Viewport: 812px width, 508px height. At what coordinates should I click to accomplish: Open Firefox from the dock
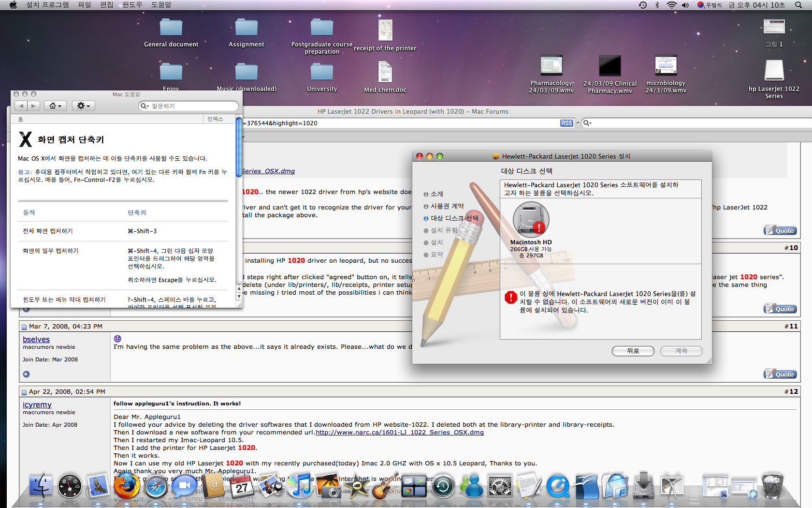coord(127,486)
